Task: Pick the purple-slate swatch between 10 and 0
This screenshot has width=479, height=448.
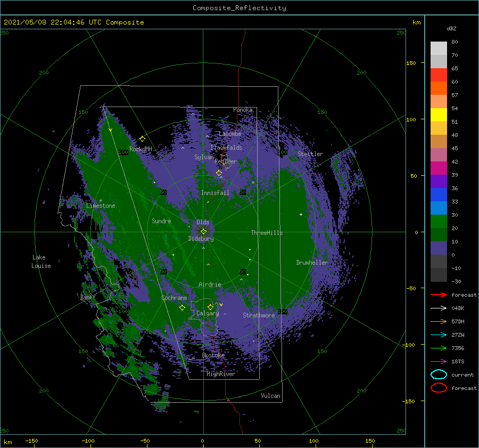Action: pos(439,248)
